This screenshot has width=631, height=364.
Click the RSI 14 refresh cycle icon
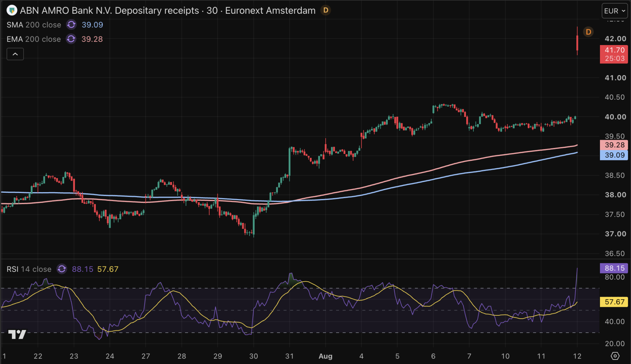pyautogui.click(x=62, y=269)
